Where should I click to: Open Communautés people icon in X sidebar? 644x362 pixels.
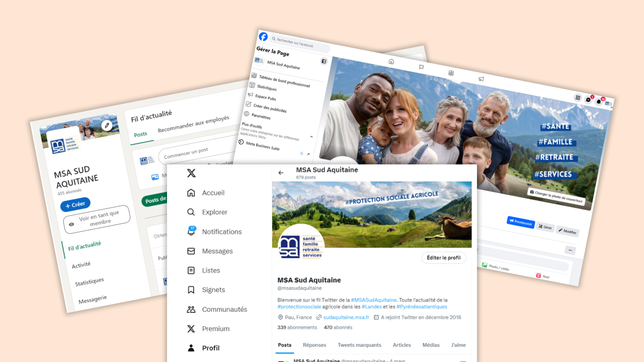[x=191, y=309]
